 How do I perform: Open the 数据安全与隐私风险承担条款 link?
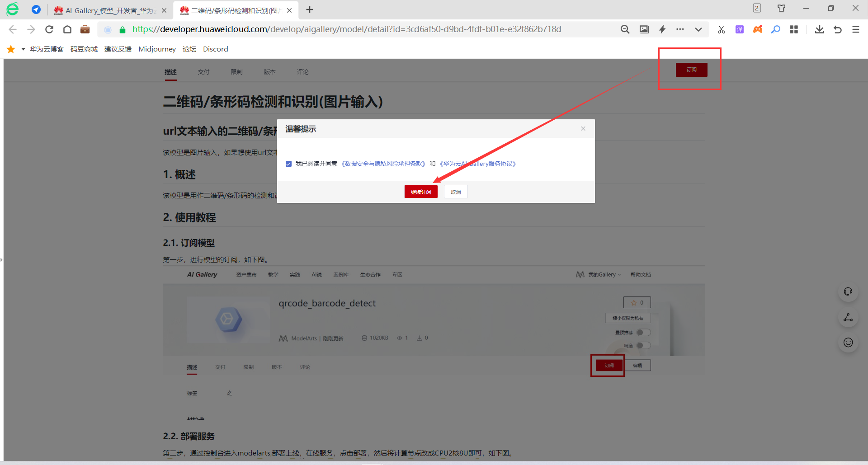(x=383, y=164)
